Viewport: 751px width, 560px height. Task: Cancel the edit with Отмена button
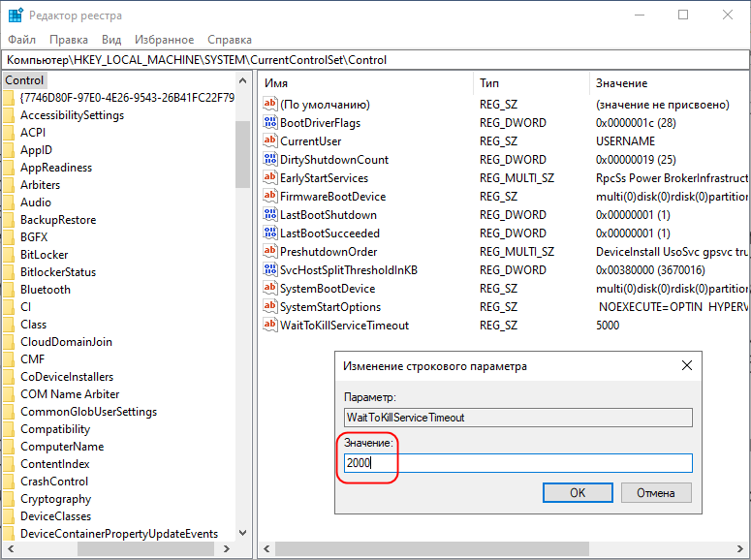656,492
